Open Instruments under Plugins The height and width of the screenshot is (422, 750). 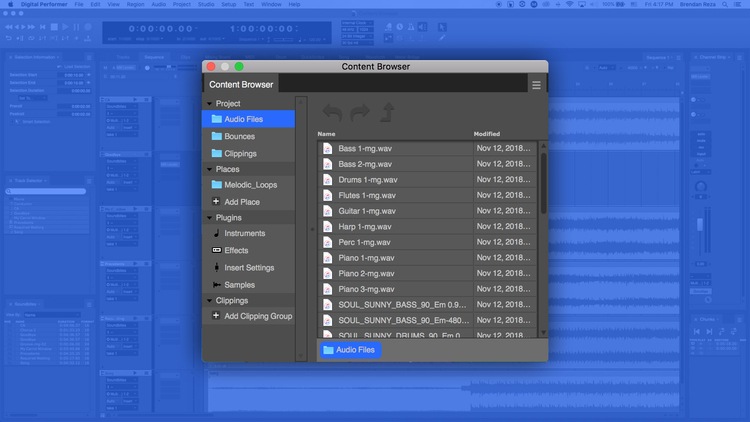(245, 233)
